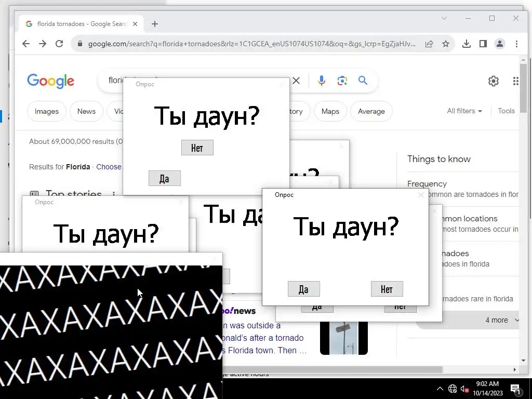This screenshot has height=399, width=532.
Task: Click the Google logo
Action: [x=50, y=81]
